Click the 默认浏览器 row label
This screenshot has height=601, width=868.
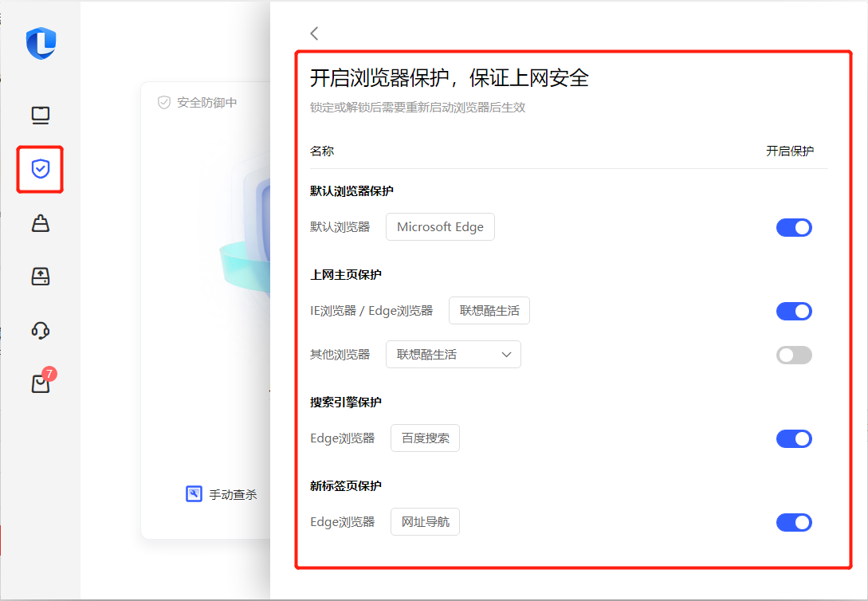tap(340, 227)
